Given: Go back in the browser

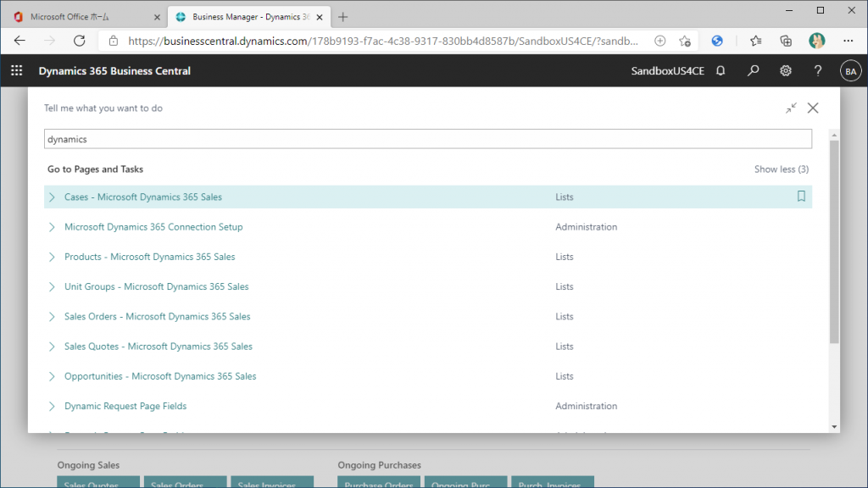Looking at the screenshot, I should coord(20,41).
